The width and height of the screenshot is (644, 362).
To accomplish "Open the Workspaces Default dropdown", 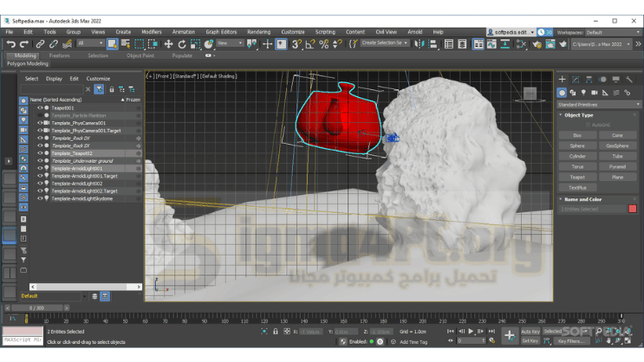I will [x=612, y=32].
